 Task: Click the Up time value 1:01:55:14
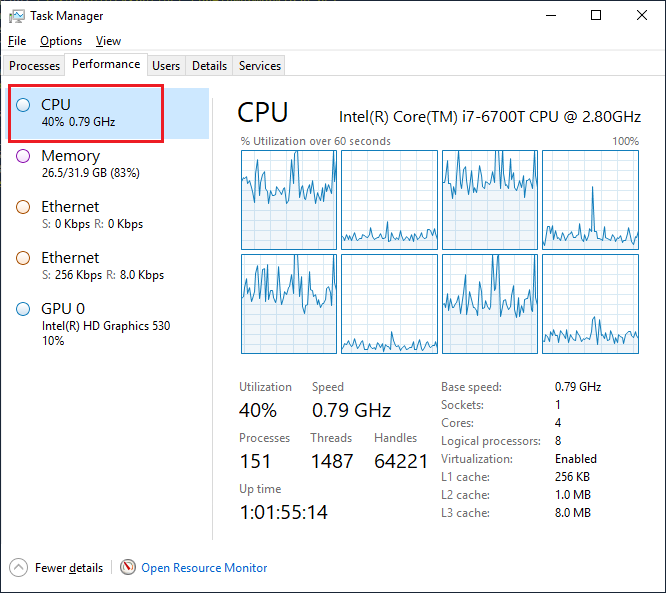(x=284, y=512)
